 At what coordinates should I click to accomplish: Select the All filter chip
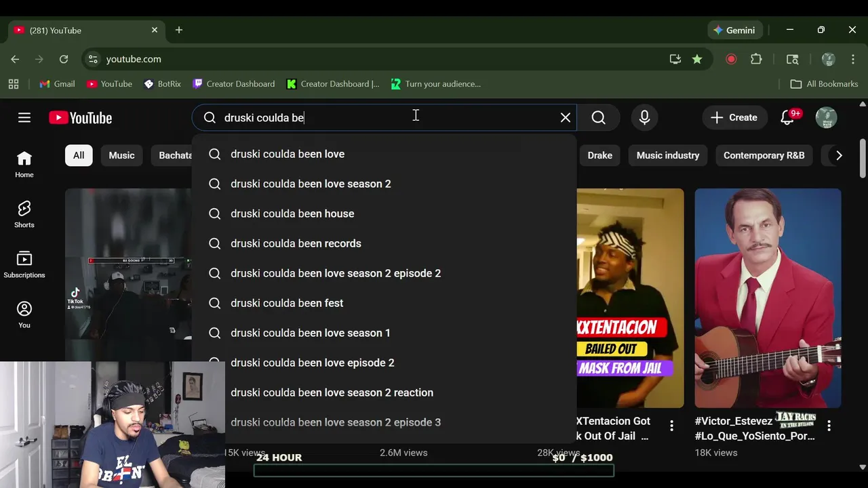(x=79, y=155)
